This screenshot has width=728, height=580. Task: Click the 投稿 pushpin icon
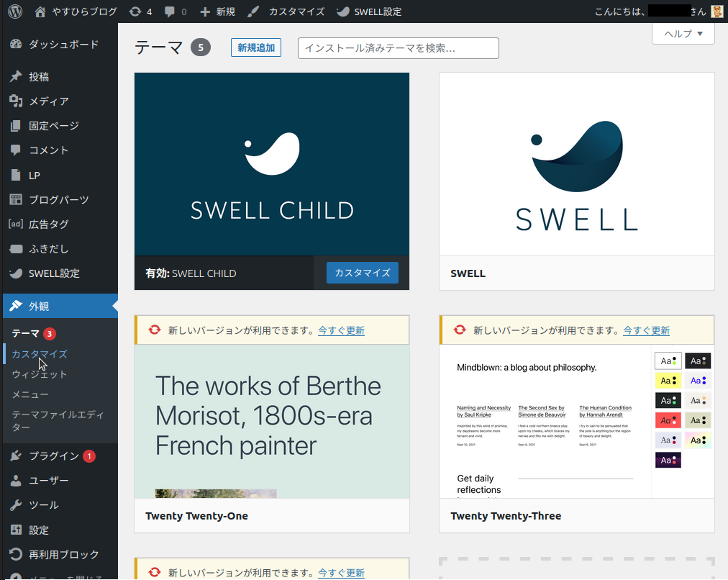[16, 76]
